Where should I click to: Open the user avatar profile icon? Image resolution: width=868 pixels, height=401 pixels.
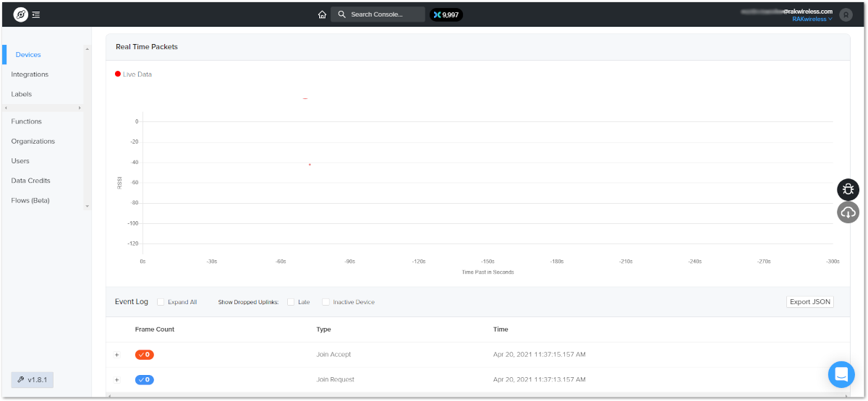(846, 14)
